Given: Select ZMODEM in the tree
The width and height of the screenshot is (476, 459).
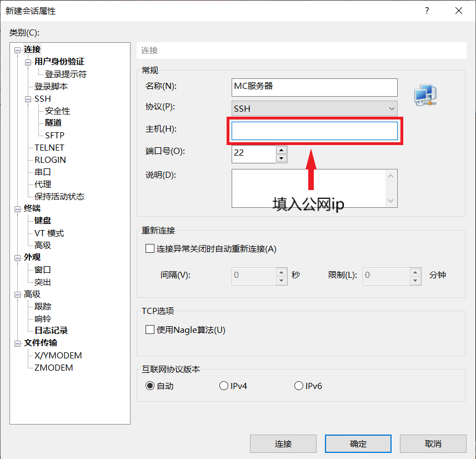Looking at the screenshot, I should point(53,368).
